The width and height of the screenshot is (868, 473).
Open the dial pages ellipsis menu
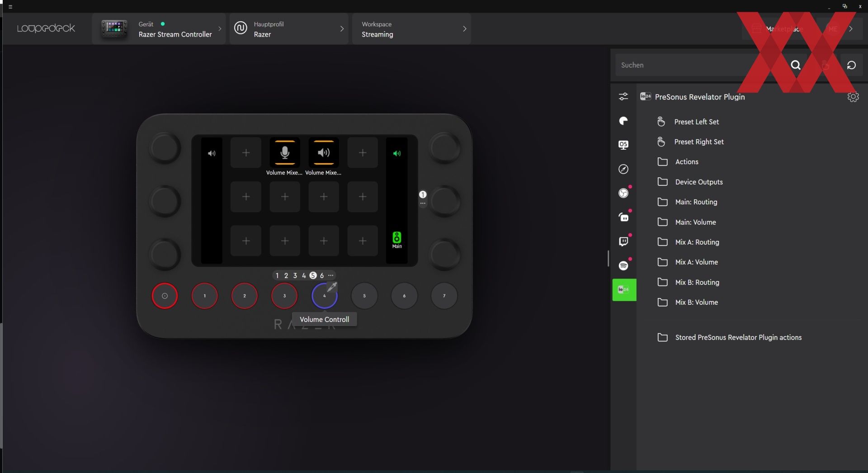pos(423,203)
